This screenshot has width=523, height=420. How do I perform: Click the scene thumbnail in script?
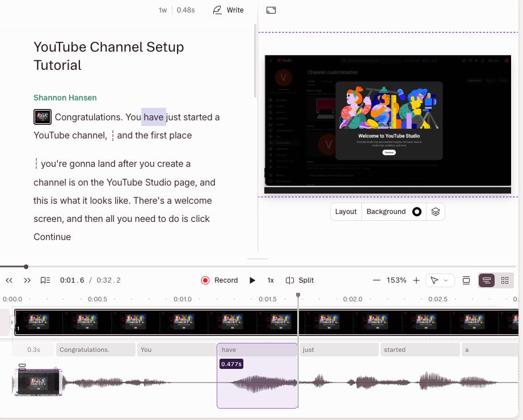[x=43, y=117]
